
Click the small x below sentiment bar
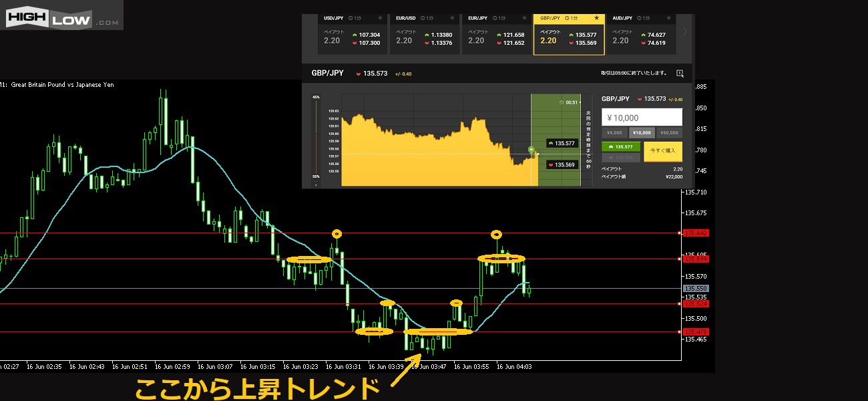tap(316, 184)
